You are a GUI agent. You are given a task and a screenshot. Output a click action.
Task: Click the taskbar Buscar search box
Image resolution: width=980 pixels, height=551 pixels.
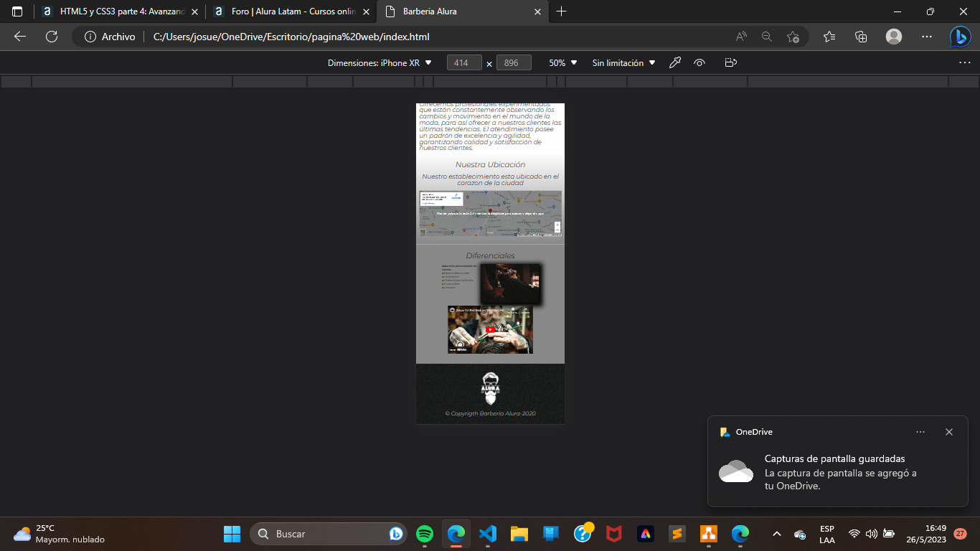pyautogui.click(x=328, y=534)
